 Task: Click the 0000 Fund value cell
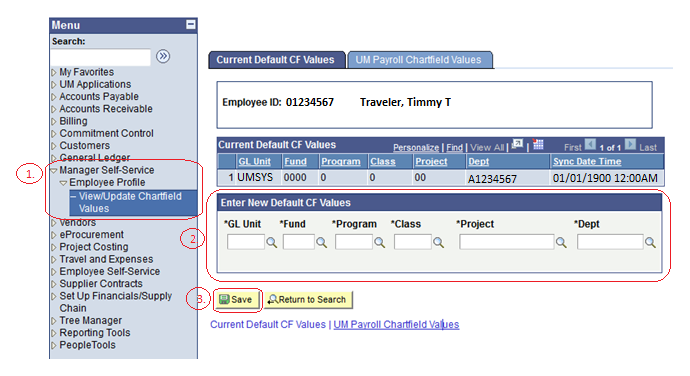point(295,178)
